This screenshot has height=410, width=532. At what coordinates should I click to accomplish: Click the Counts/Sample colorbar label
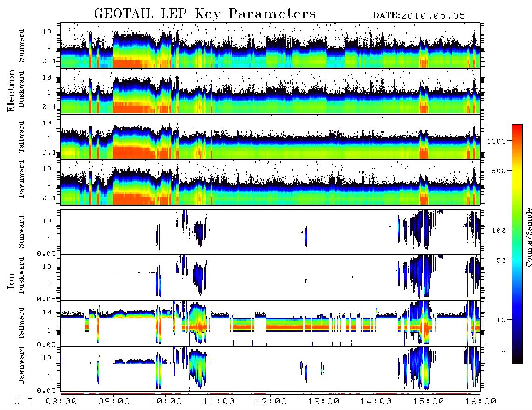(528, 237)
